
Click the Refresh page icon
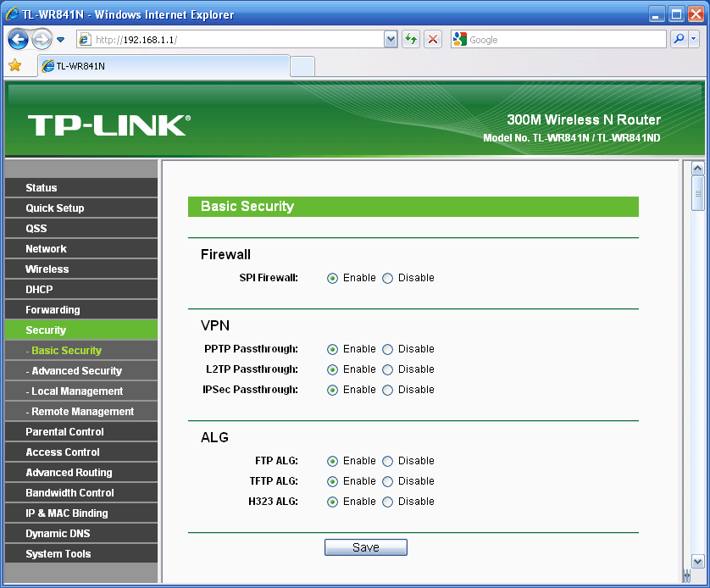(x=411, y=40)
